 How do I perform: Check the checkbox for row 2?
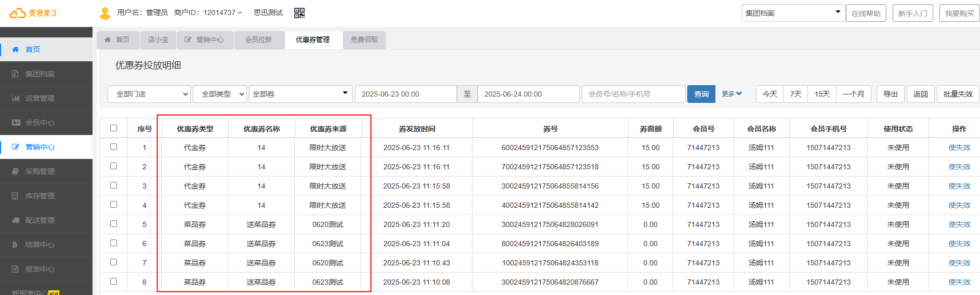[113, 166]
